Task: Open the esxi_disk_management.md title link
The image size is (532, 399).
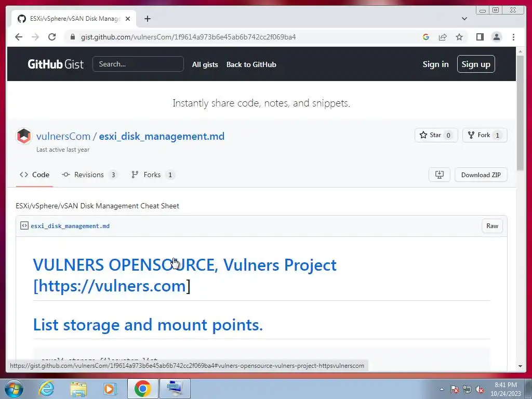Action: pyautogui.click(x=162, y=137)
